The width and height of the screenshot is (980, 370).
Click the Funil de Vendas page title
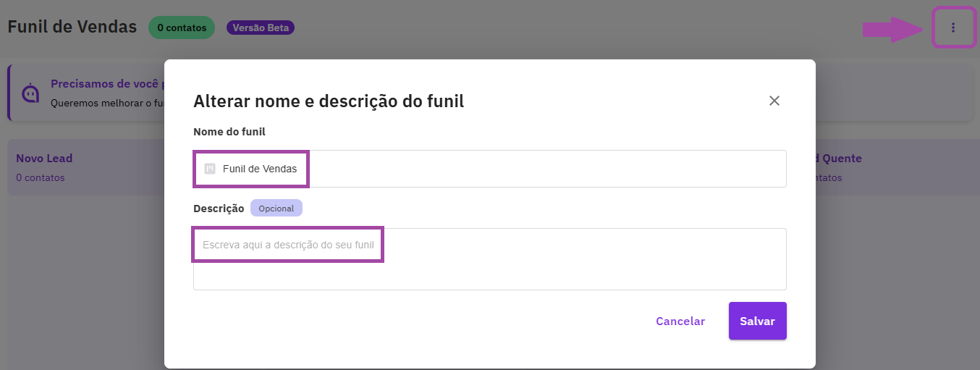(72, 27)
